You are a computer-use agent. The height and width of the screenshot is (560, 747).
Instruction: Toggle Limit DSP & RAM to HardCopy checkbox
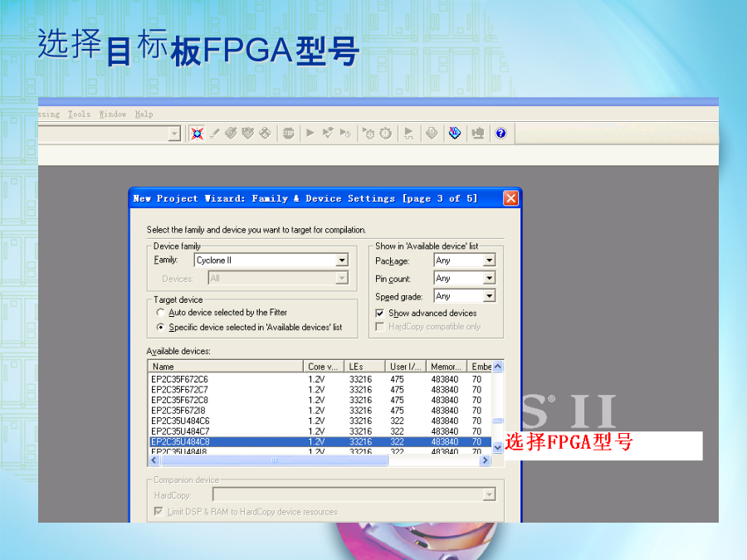[159, 511]
